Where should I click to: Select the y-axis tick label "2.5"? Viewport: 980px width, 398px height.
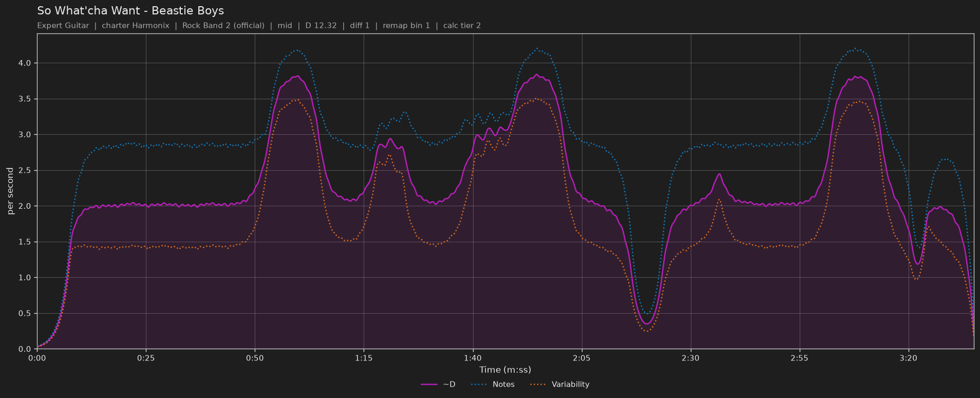(25, 171)
